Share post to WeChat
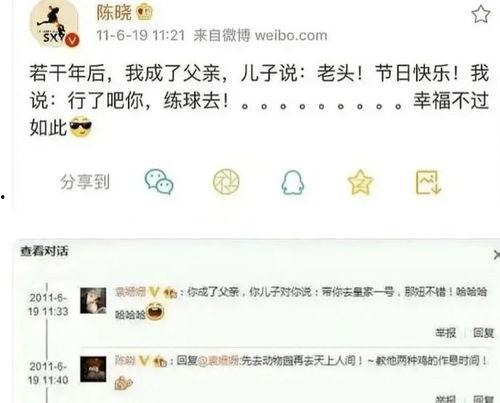500x403 pixels. [x=159, y=182]
